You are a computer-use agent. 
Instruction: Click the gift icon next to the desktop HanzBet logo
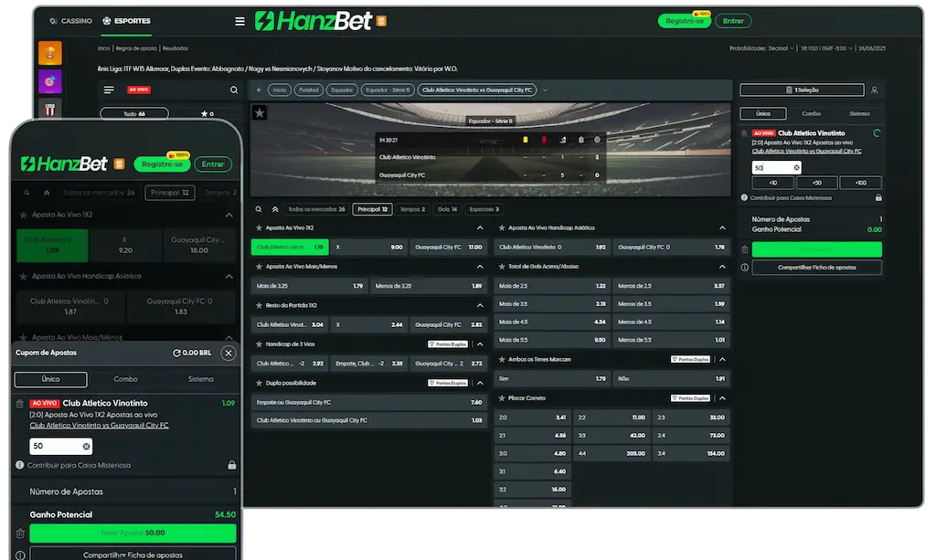click(x=381, y=22)
